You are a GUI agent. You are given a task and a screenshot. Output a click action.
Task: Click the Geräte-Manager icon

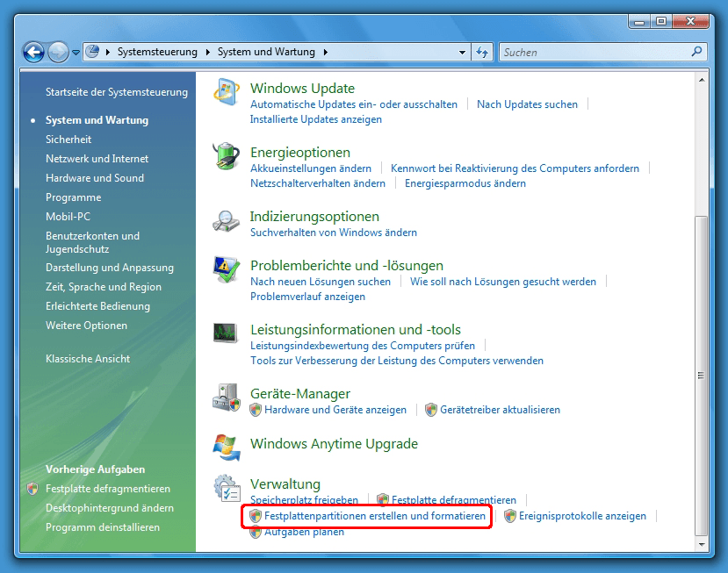click(226, 398)
